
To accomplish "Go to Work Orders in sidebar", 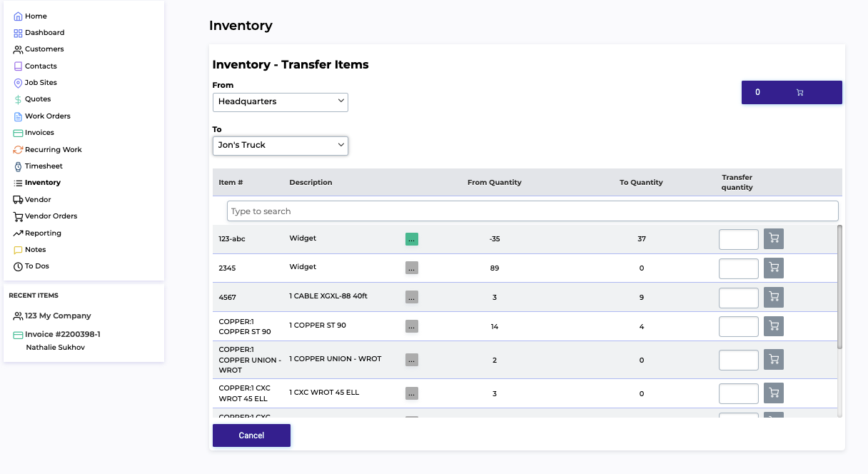I will [x=47, y=116].
